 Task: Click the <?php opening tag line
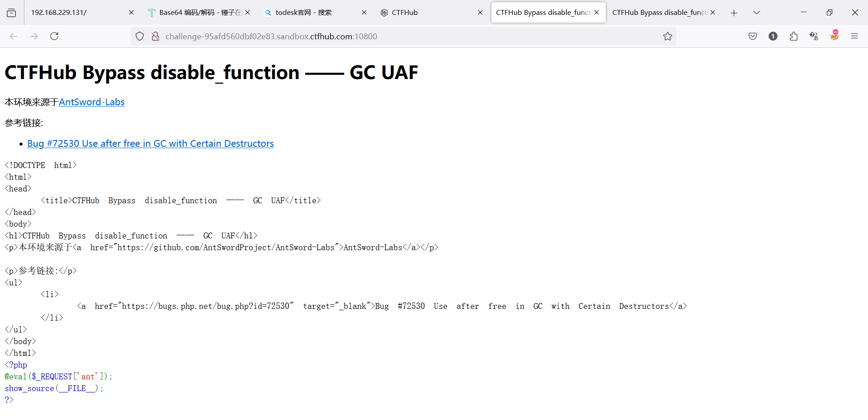coord(16,365)
